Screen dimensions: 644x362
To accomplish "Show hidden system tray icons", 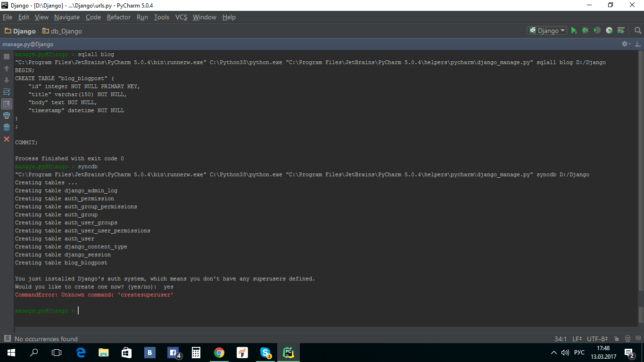I will pos(554,353).
